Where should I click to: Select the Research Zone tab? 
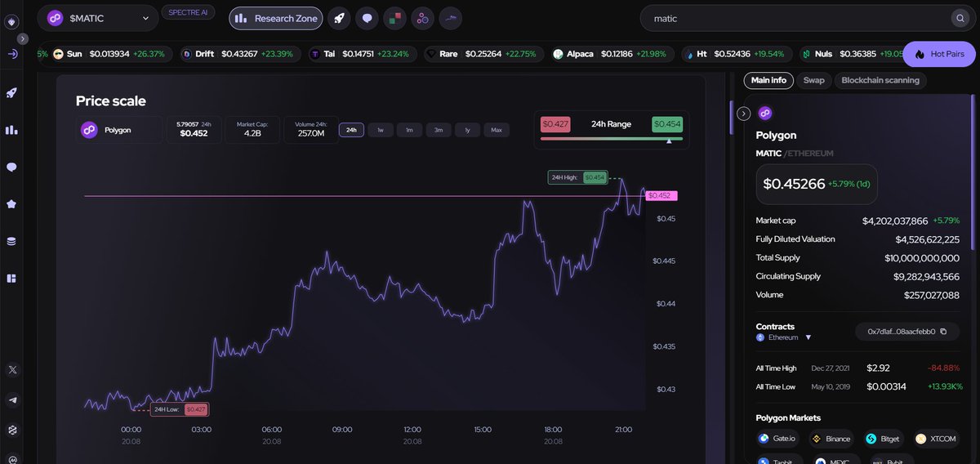pos(275,18)
